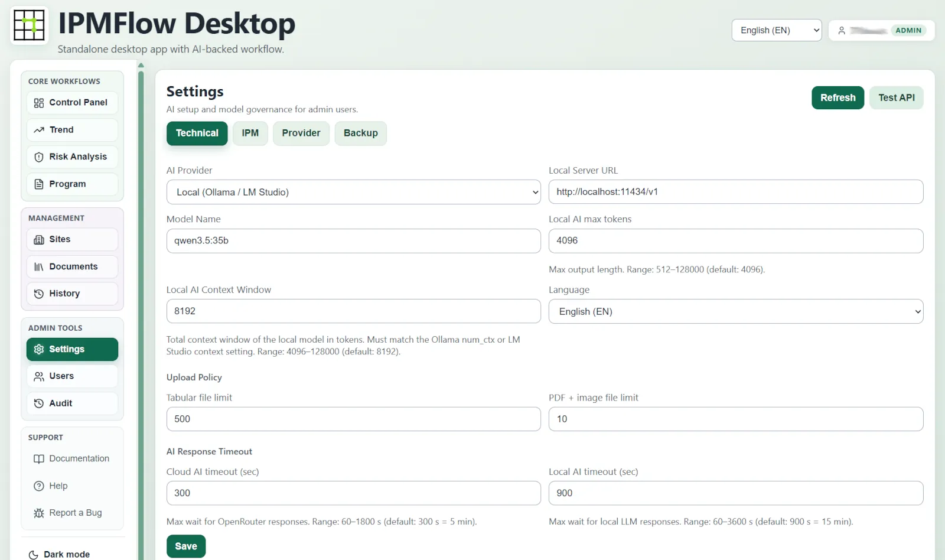Click the Risk Analysis shield icon
945x560 pixels.
pyautogui.click(x=39, y=157)
